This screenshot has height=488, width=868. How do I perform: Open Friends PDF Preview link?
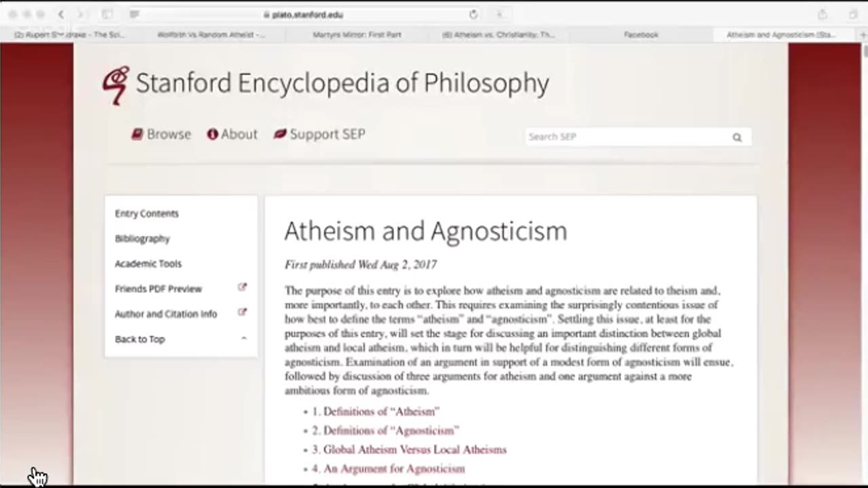[158, 289]
